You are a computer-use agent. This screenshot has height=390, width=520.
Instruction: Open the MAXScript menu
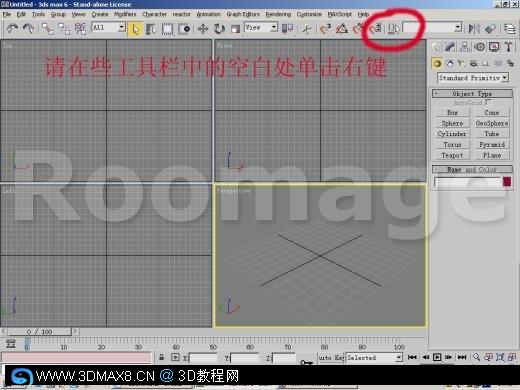coord(339,14)
